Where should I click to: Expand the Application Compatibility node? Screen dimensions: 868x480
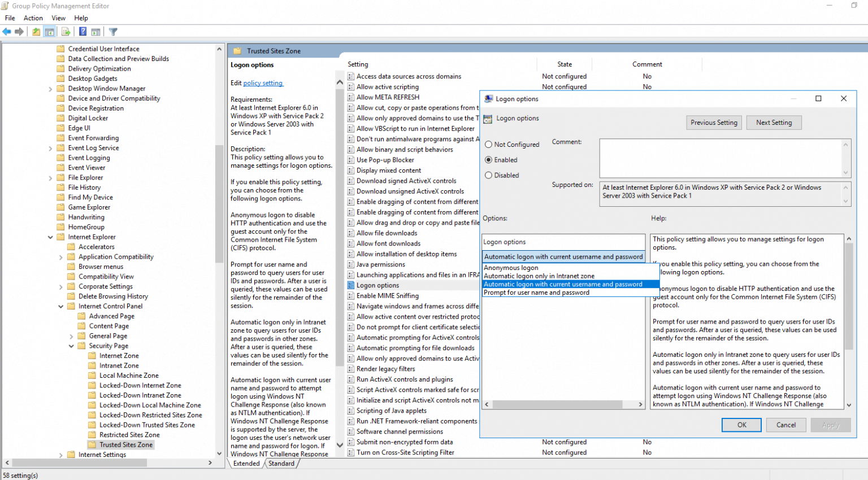point(61,257)
